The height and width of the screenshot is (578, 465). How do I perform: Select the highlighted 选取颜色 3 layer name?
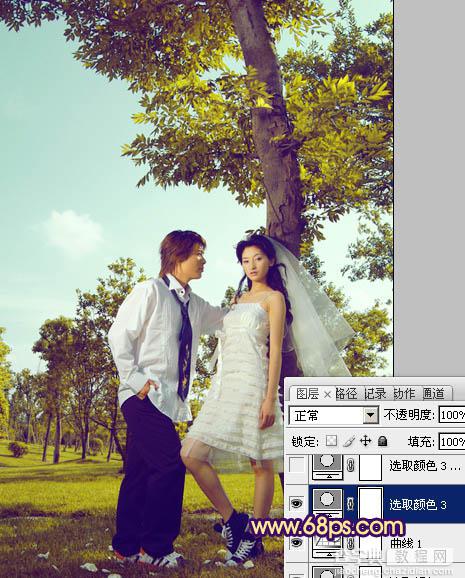pos(418,505)
